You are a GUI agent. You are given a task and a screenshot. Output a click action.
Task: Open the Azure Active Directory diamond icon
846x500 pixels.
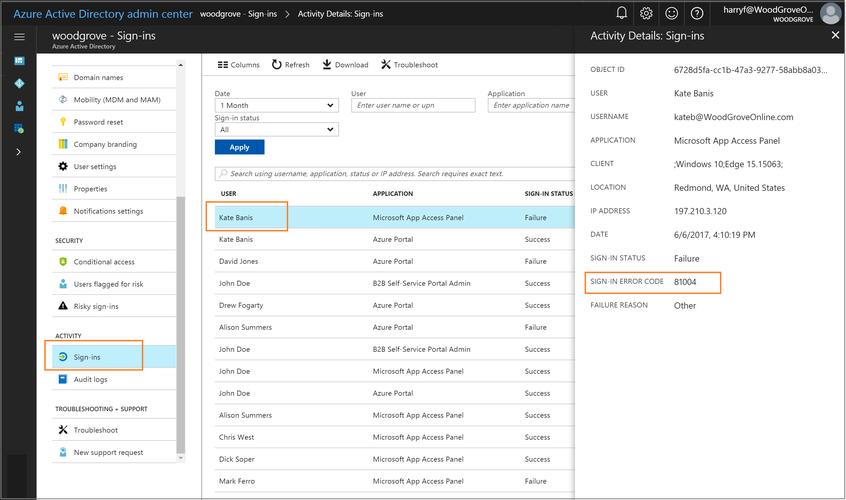point(19,83)
